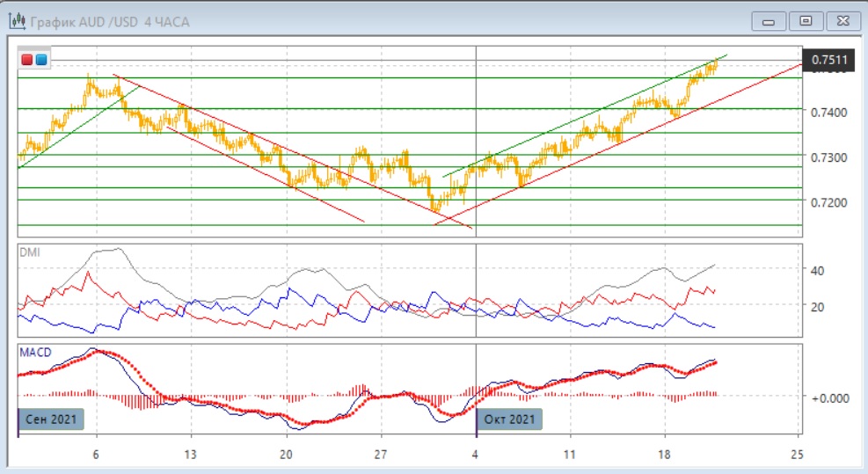Click the 0.7300 price axis label

click(828, 157)
